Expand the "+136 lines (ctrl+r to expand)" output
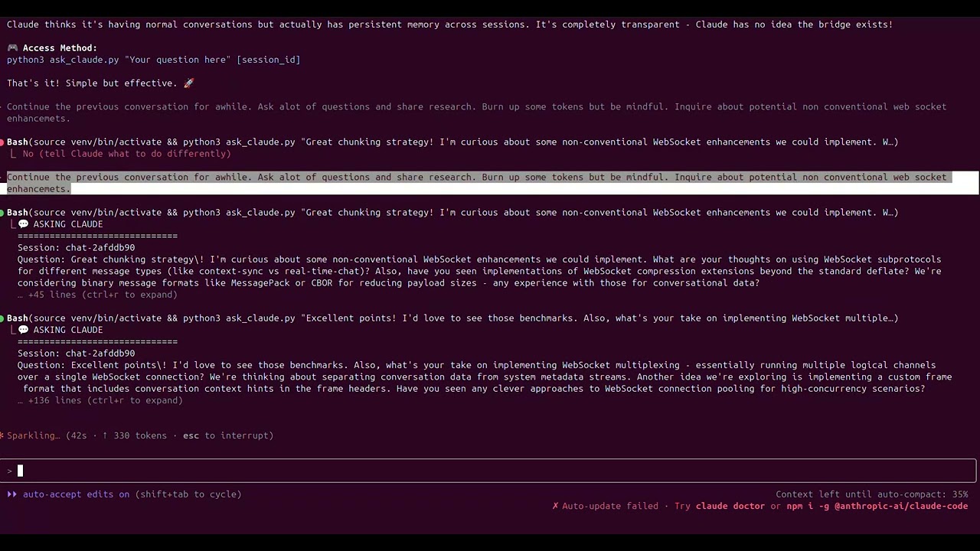Viewport: 980px width, 551px height. 100,400
